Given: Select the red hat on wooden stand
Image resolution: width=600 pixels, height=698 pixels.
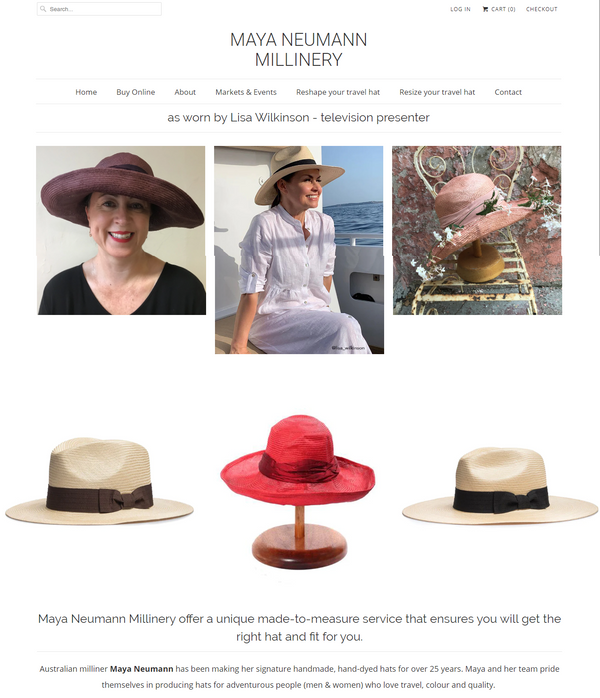Looking at the screenshot, I should click(x=298, y=492).
